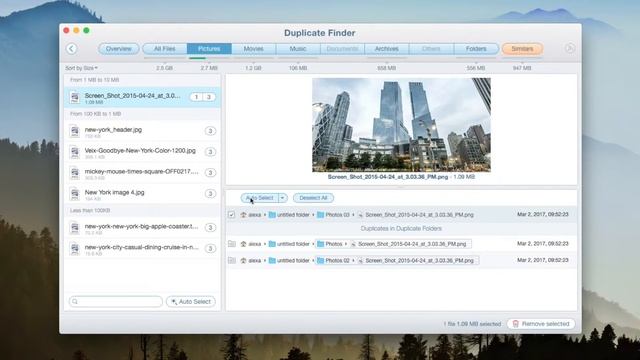
Task: Click the file icon beside new-york_header.jpg
Action: point(75,131)
